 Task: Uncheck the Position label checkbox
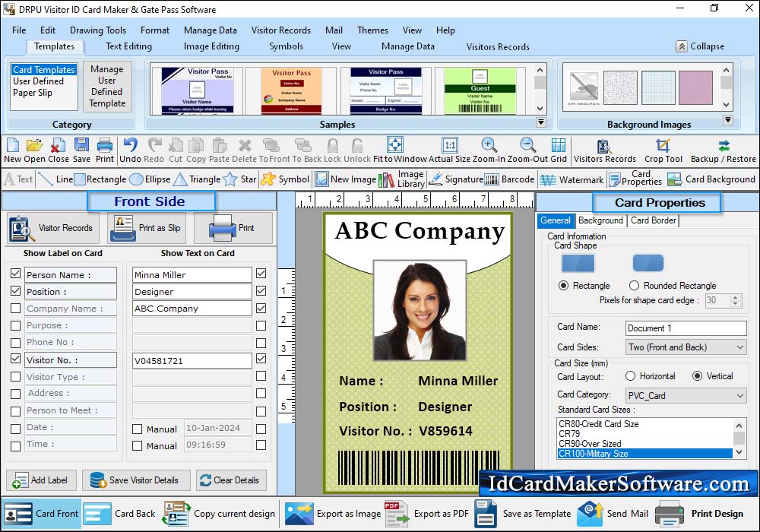coord(15,291)
